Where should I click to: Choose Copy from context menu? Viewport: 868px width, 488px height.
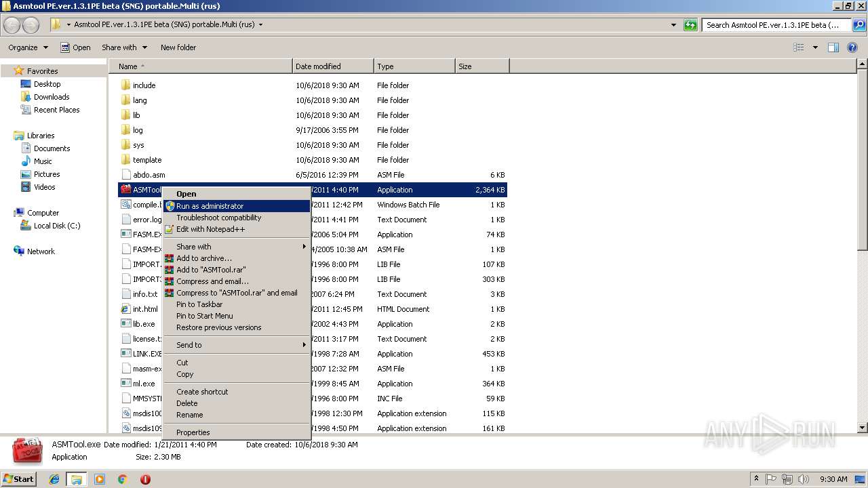pyautogui.click(x=237, y=374)
